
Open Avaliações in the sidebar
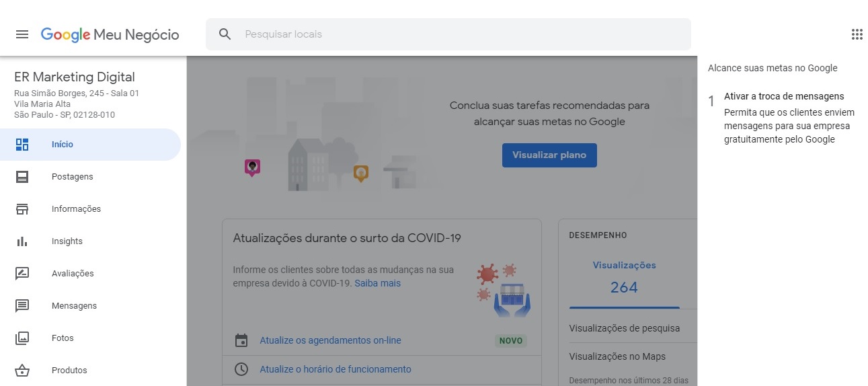pos(90,274)
